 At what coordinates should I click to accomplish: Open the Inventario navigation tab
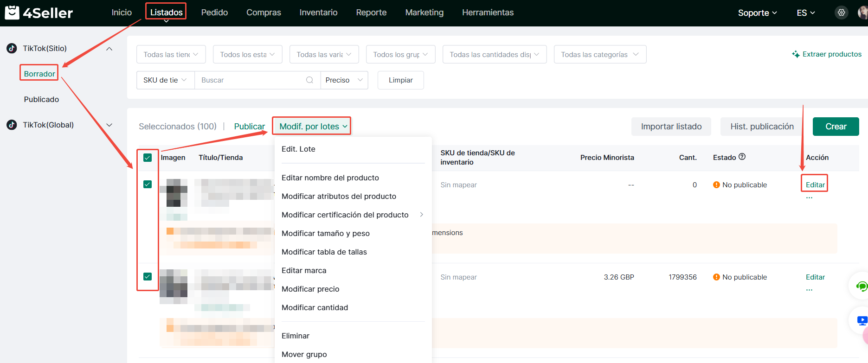(318, 13)
